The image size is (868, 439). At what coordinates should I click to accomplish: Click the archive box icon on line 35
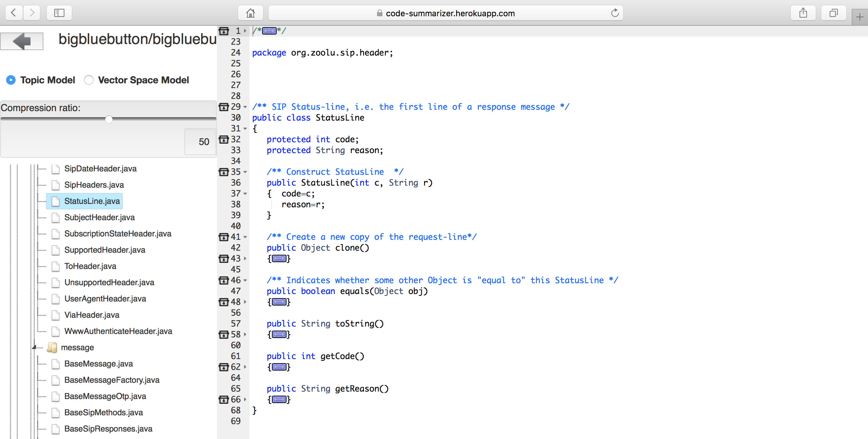coord(224,172)
